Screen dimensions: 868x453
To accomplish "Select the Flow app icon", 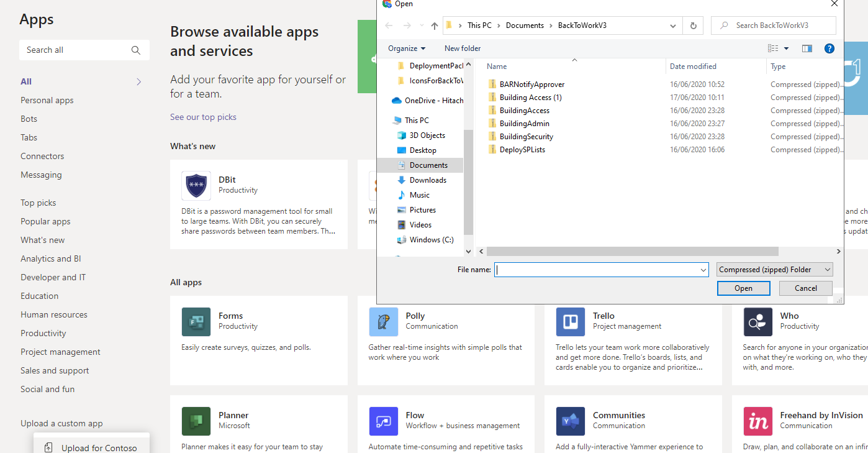I will (383, 421).
